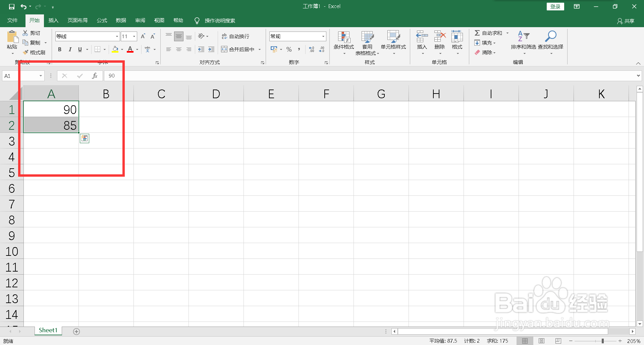
Task: Click the Cut scissors icon
Action: pyautogui.click(x=25, y=33)
